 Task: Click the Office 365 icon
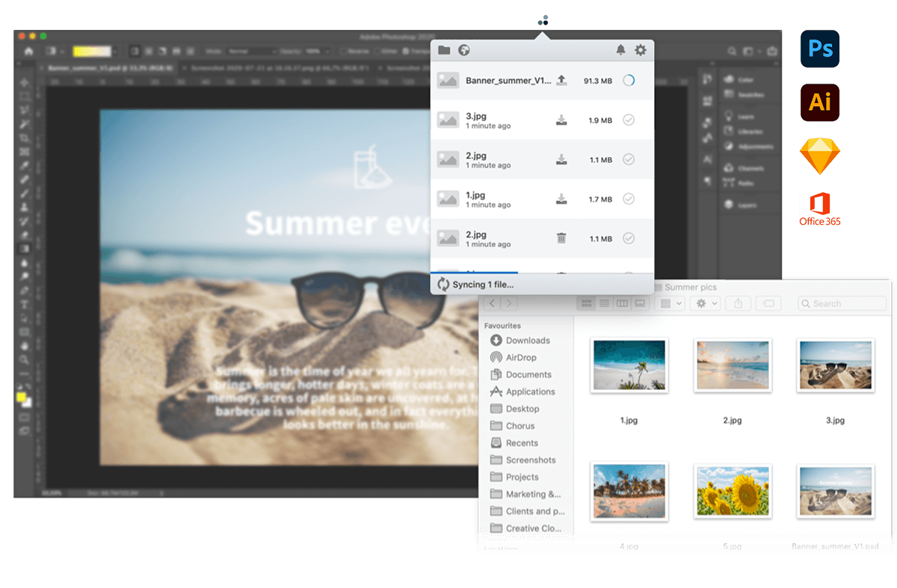[x=820, y=209]
